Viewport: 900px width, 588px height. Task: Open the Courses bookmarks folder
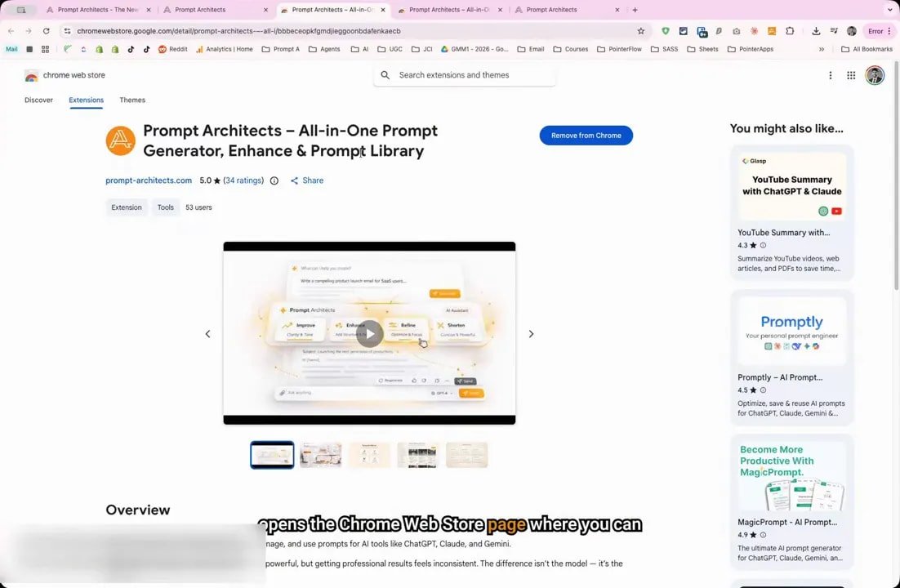[x=571, y=49]
